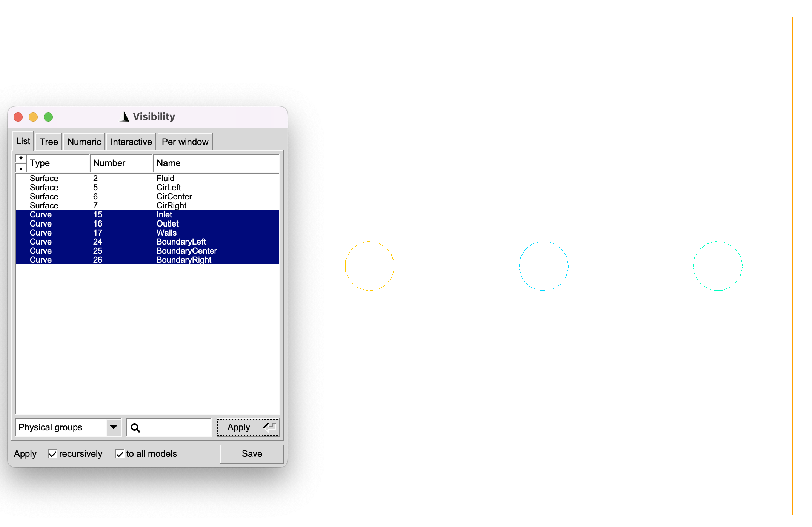Open the Numeric tab
812x527 pixels.
(x=84, y=142)
